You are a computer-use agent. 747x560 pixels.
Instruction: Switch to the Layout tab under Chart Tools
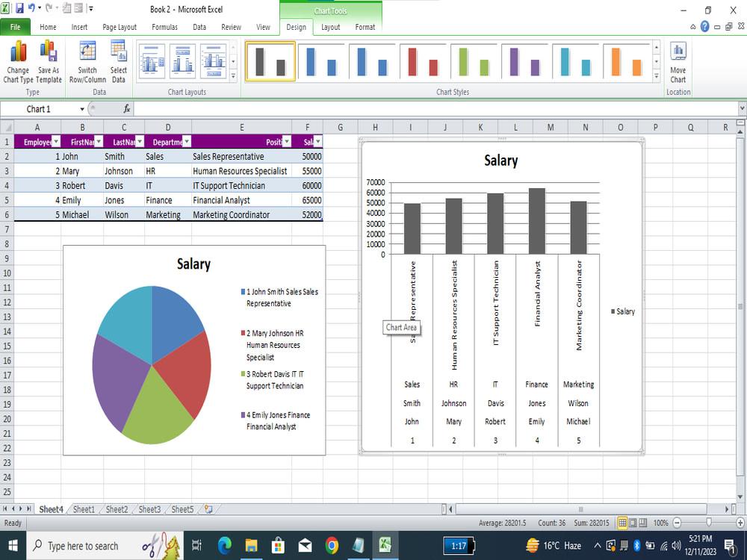330,27
